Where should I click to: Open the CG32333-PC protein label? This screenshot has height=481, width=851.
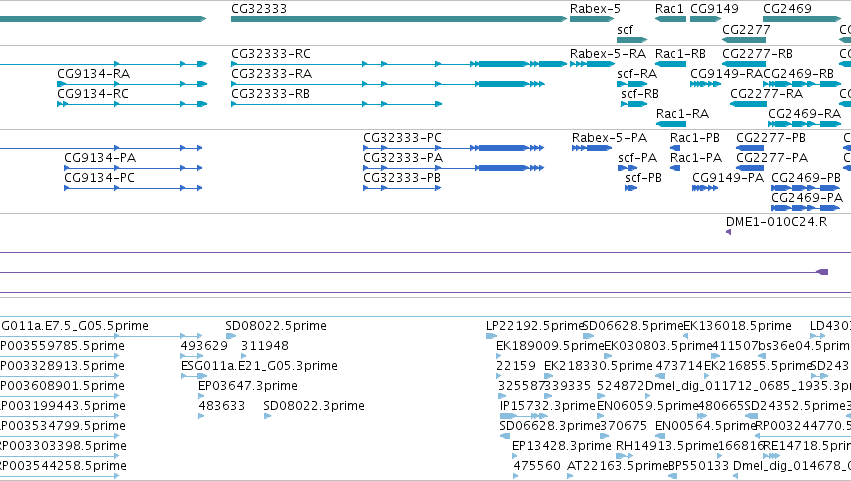(402, 138)
